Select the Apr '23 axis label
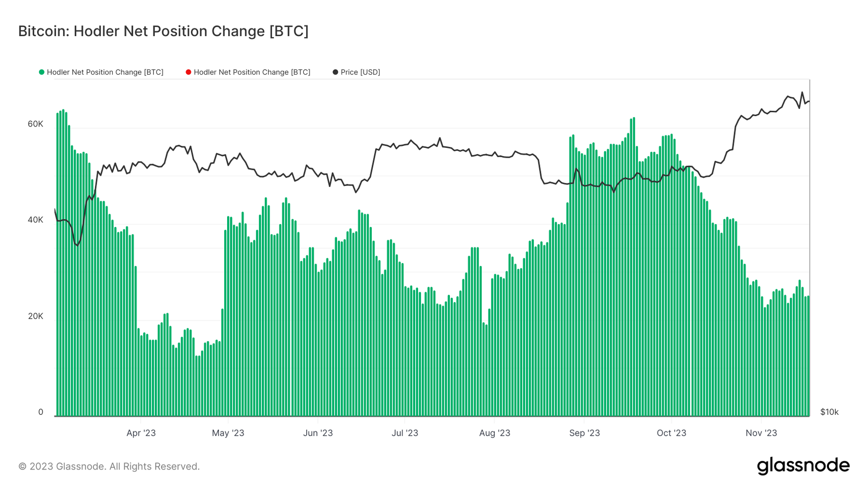This screenshot has width=868, height=488. [141, 433]
